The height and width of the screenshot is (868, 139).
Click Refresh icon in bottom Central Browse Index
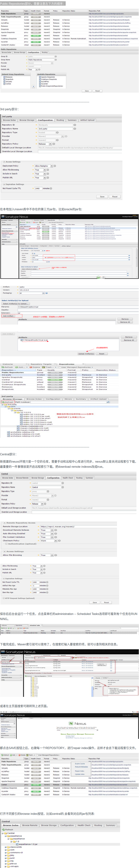coord(4,830)
